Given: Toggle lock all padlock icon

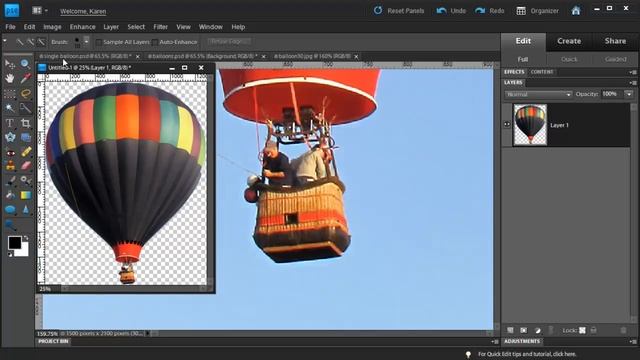Looking at the screenshot, I should click(x=594, y=330).
